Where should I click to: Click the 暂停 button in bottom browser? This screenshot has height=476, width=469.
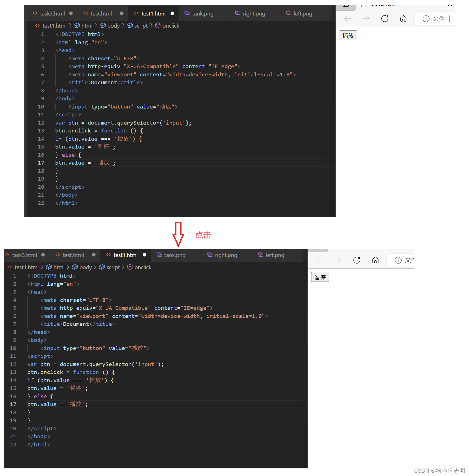click(x=320, y=277)
